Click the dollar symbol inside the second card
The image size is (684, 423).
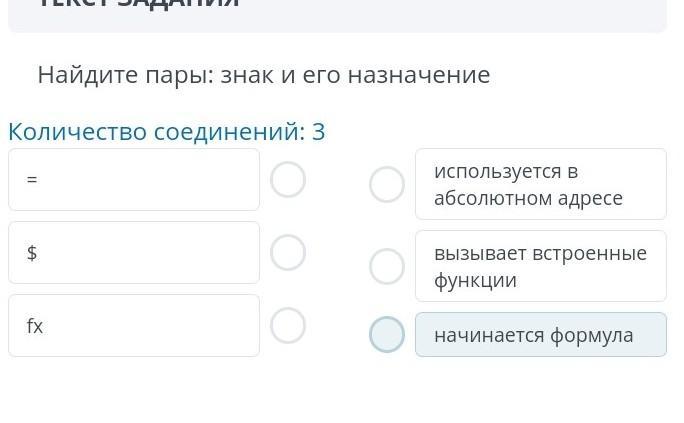[32, 253]
